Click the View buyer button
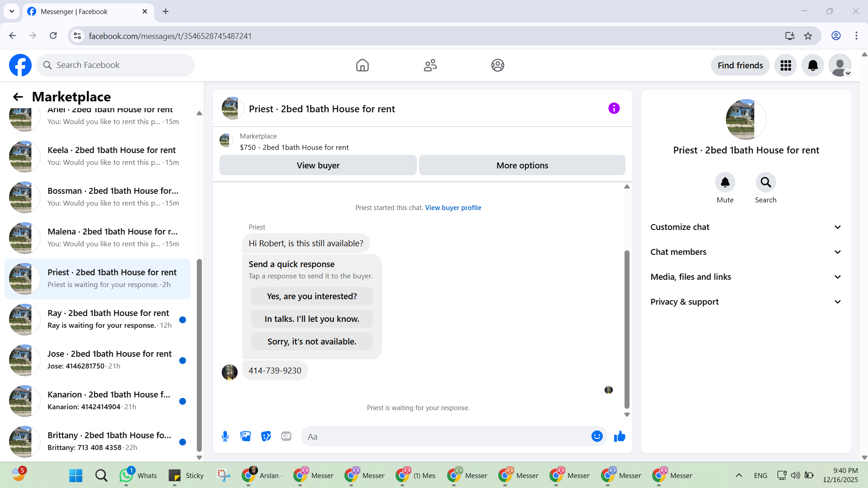 coord(318,165)
